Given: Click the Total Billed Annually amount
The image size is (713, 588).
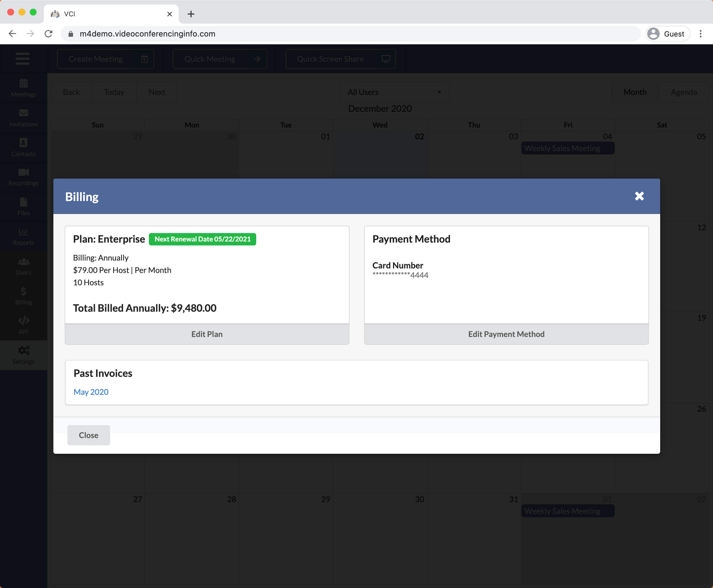Looking at the screenshot, I should tap(194, 308).
